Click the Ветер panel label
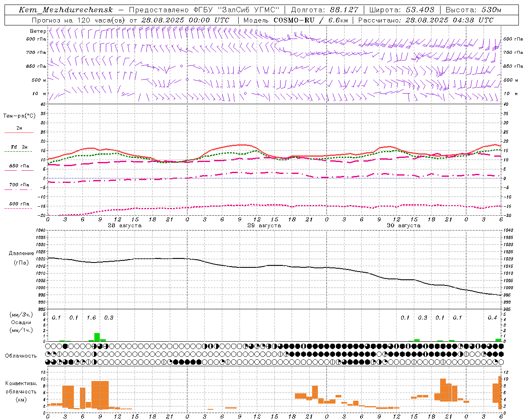 38,31
